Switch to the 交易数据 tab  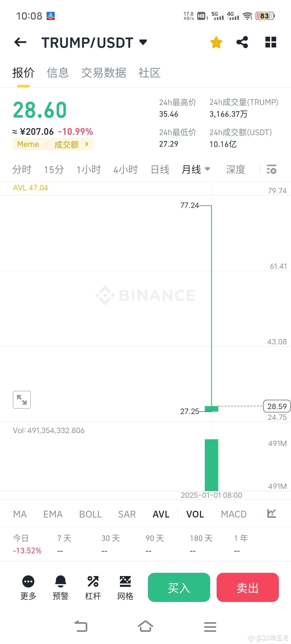[x=104, y=73]
